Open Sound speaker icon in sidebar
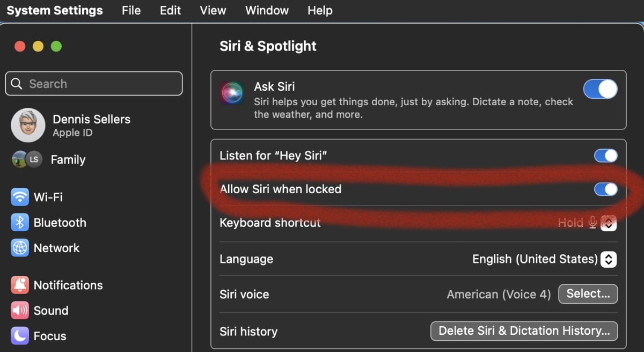The image size is (644, 352). point(20,311)
